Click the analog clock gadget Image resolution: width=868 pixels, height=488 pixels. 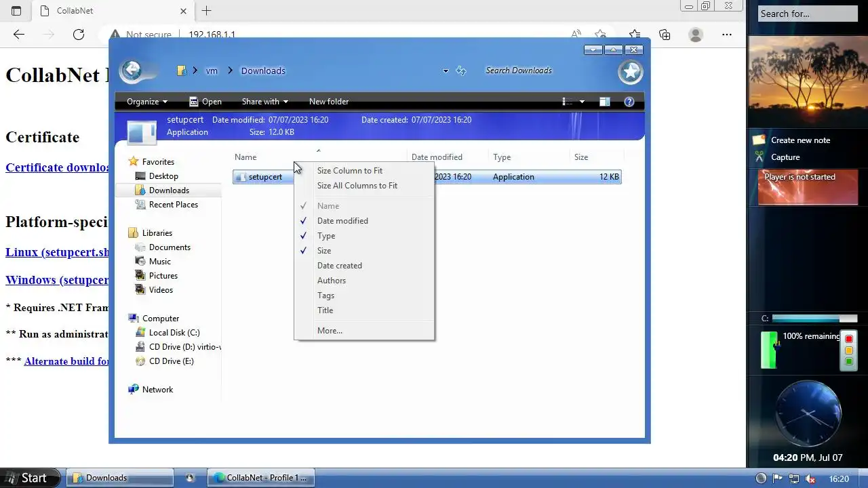808,413
